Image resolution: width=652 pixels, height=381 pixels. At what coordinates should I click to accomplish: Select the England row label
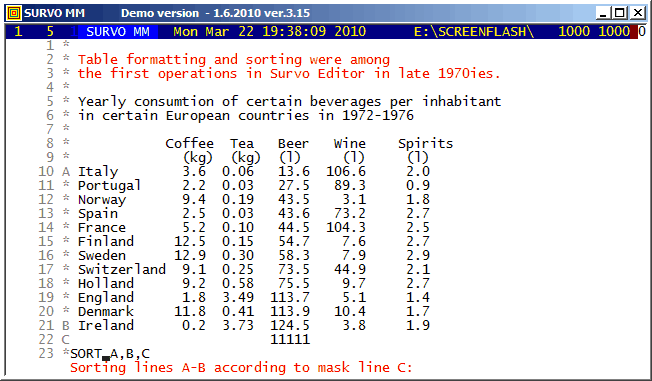[106, 298]
